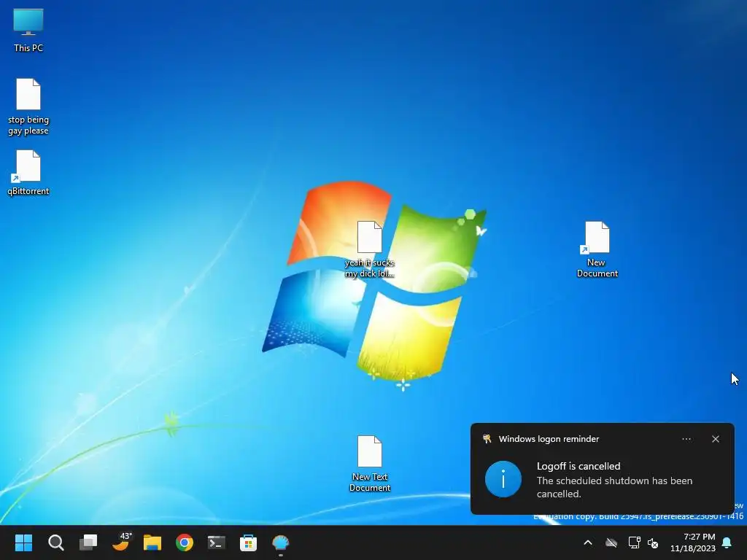Click 'The scheduled shutdown has been cancelled' message
This screenshot has width=747, height=560.
click(614, 487)
